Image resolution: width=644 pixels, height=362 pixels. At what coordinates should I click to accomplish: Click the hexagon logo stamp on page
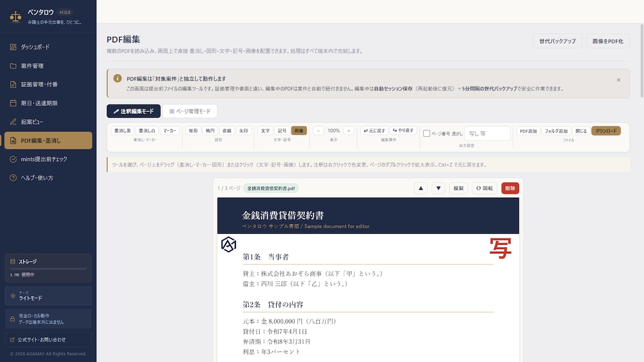(229, 244)
